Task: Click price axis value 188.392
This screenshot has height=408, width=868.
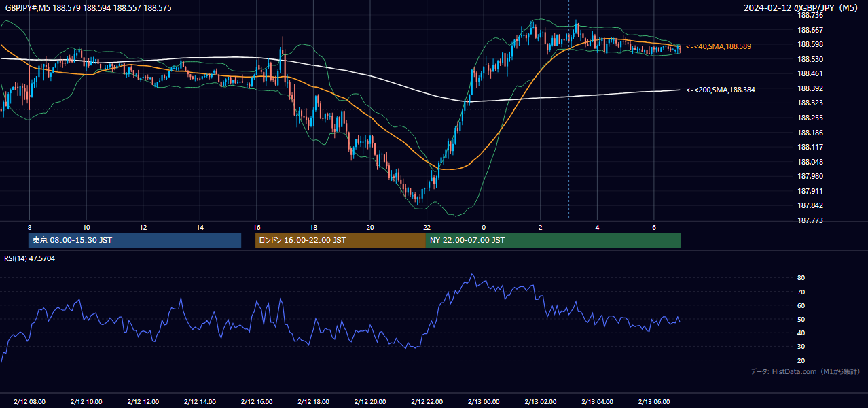Action: (x=810, y=88)
